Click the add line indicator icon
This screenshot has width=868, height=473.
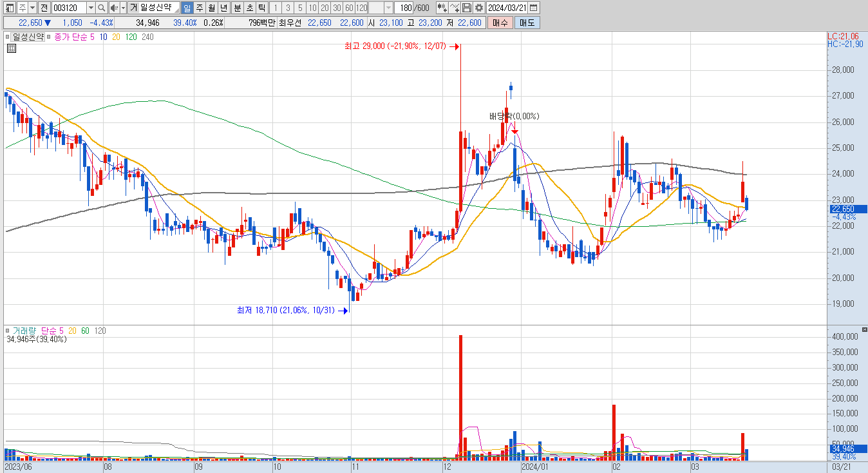point(455,8)
